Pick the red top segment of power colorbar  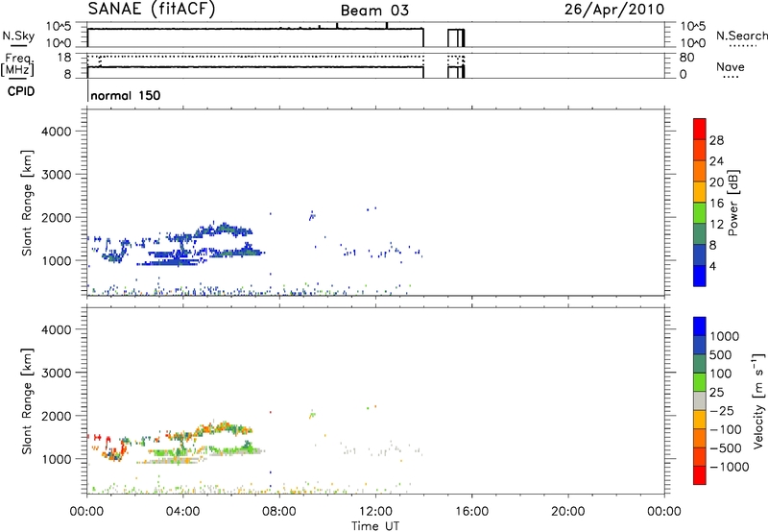pos(700,129)
